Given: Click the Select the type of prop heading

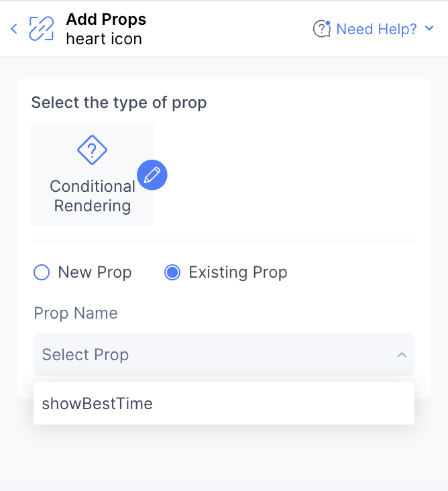Looking at the screenshot, I should coord(119,103).
